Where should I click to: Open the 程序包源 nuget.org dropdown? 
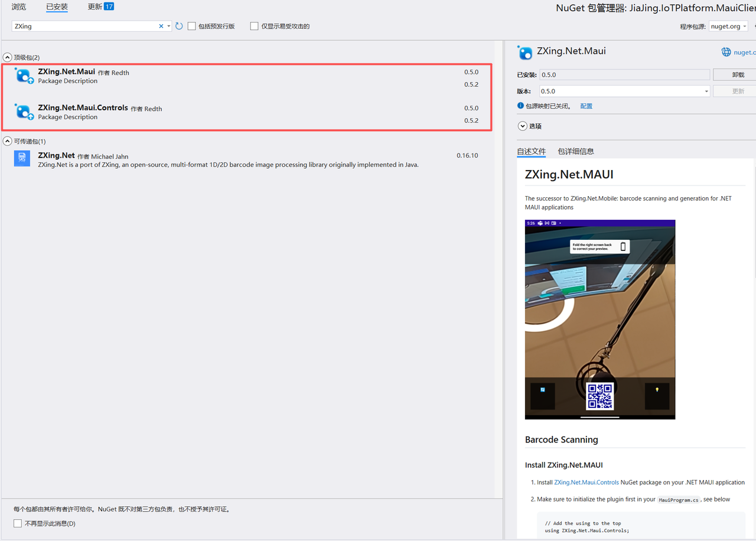(728, 27)
